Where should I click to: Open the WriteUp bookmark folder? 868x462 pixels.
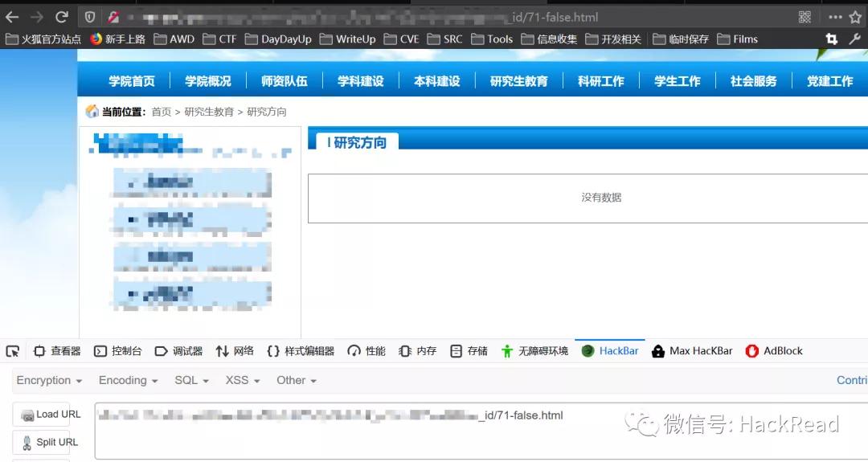(348, 39)
